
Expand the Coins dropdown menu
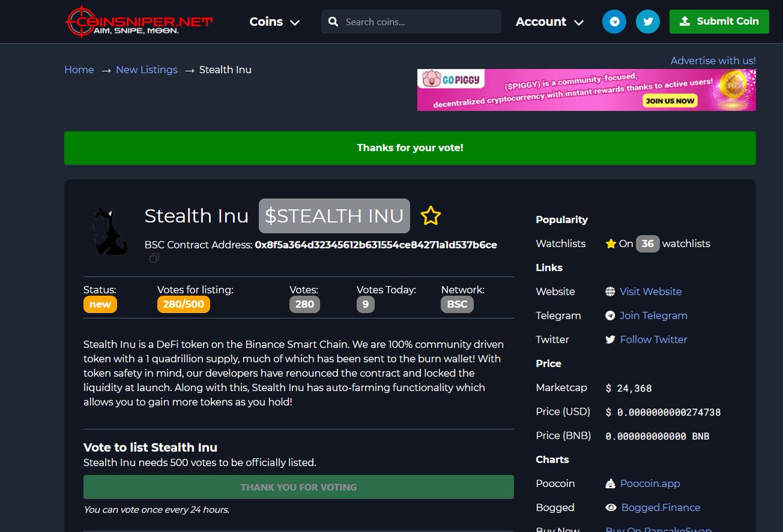pyautogui.click(x=275, y=22)
